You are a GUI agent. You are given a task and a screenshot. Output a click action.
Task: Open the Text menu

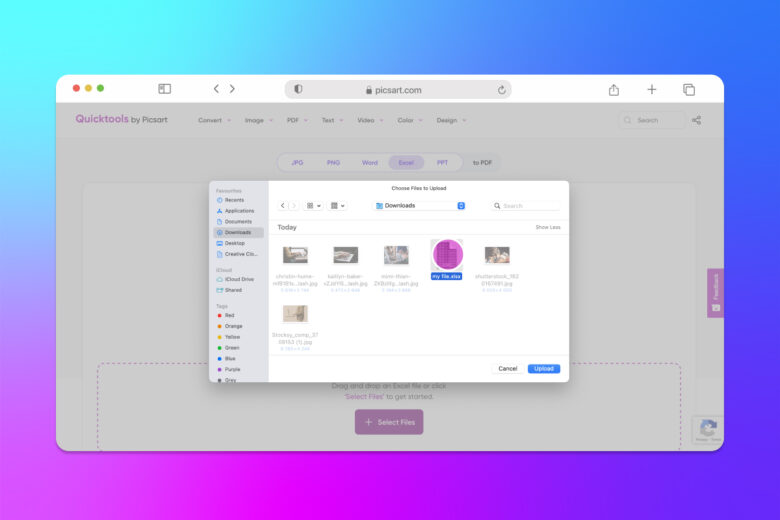pyautogui.click(x=332, y=120)
